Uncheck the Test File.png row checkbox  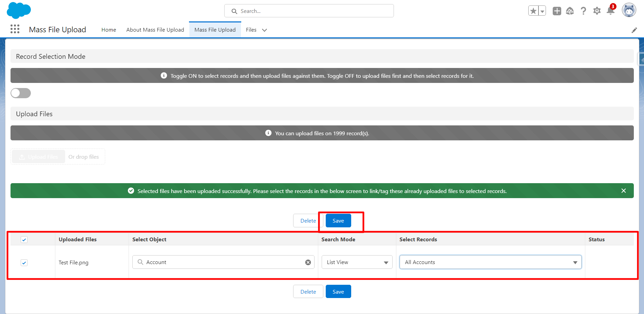point(24,263)
